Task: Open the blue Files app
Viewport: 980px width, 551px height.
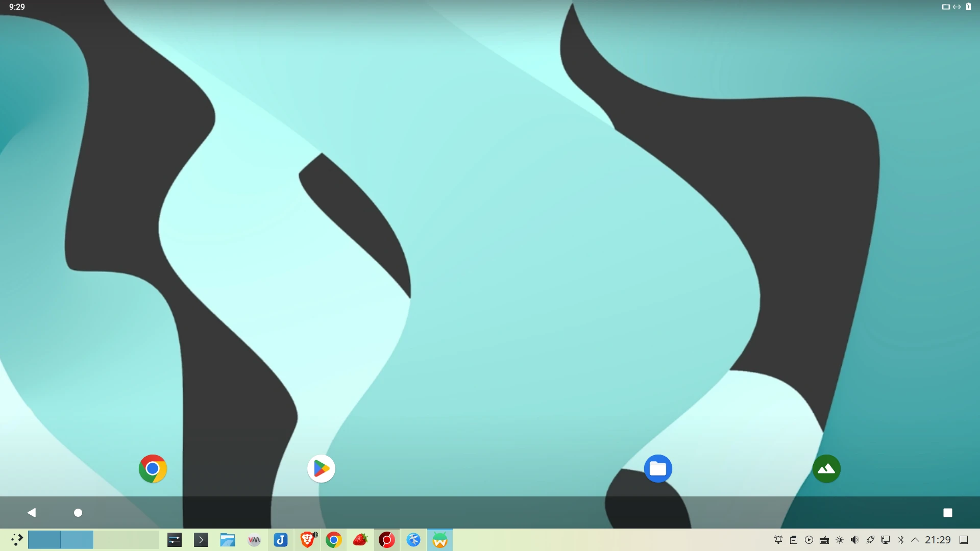Action: coord(658,468)
